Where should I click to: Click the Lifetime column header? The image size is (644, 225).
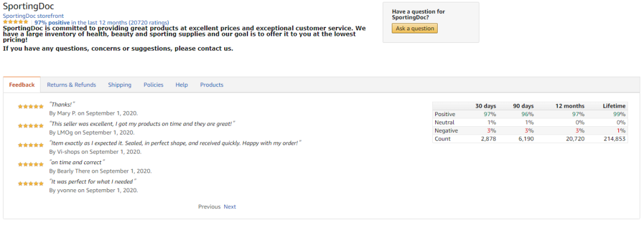tap(614, 106)
